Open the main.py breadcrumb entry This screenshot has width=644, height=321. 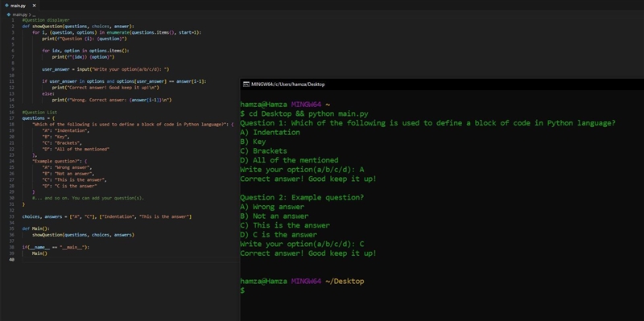pyautogui.click(x=19, y=14)
